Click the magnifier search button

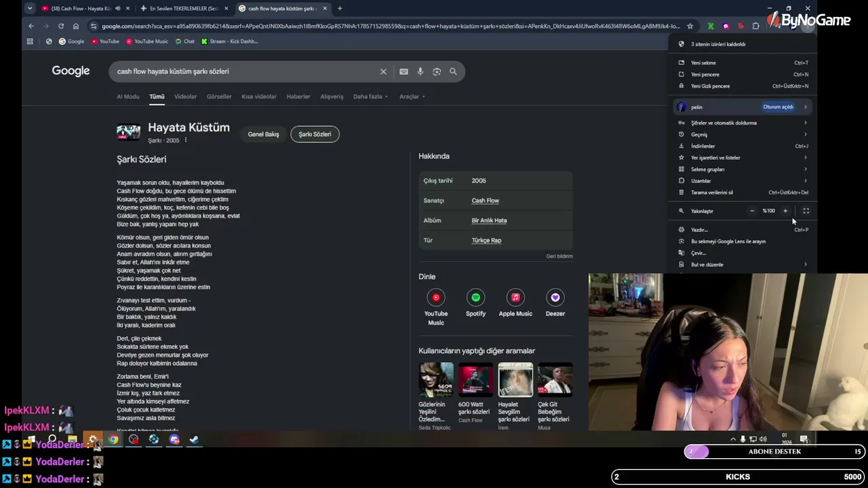point(453,71)
